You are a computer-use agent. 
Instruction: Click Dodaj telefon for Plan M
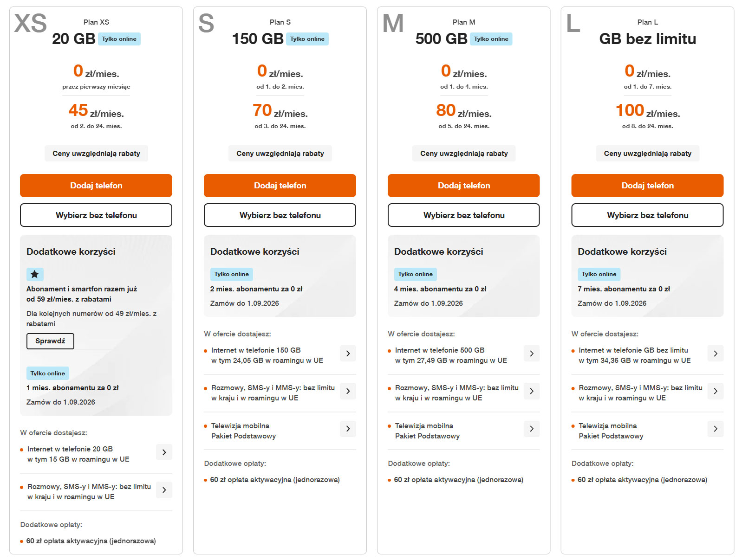pyautogui.click(x=464, y=186)
